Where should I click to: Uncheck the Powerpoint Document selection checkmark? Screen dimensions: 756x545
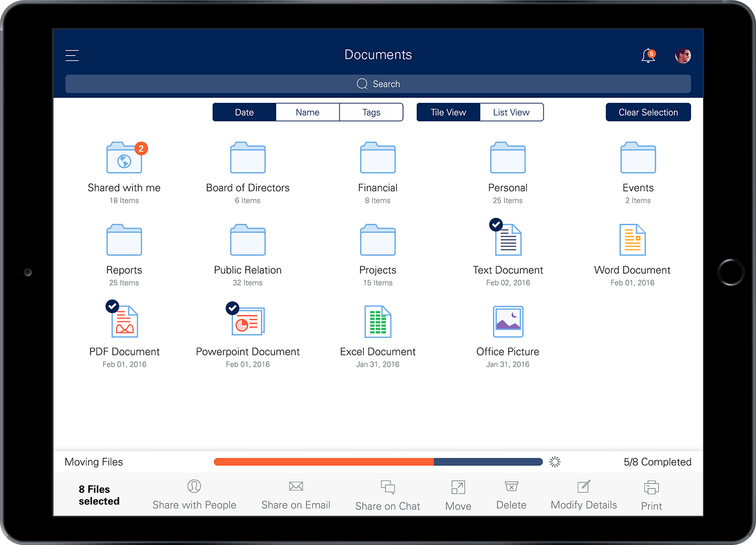(x=233, y=308)
